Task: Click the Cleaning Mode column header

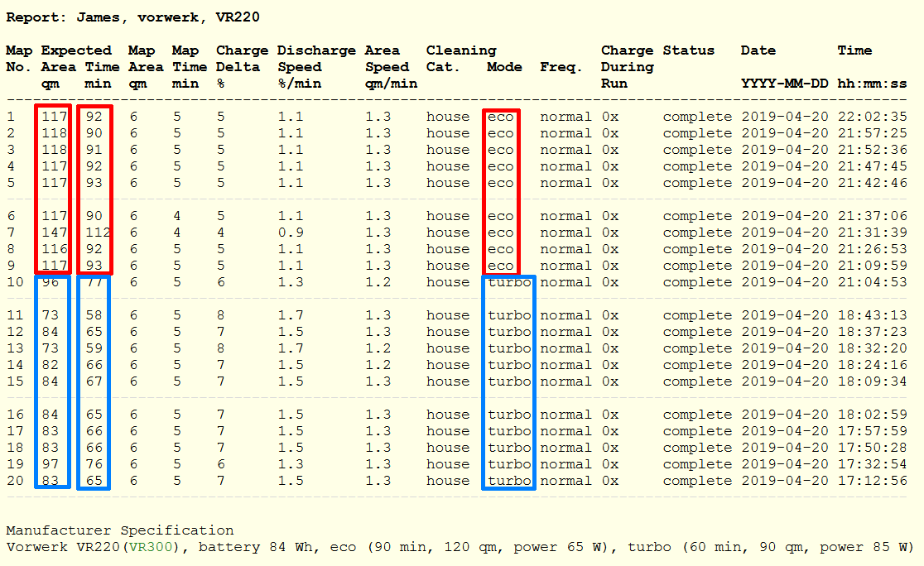Action: [x=504, y=67]
